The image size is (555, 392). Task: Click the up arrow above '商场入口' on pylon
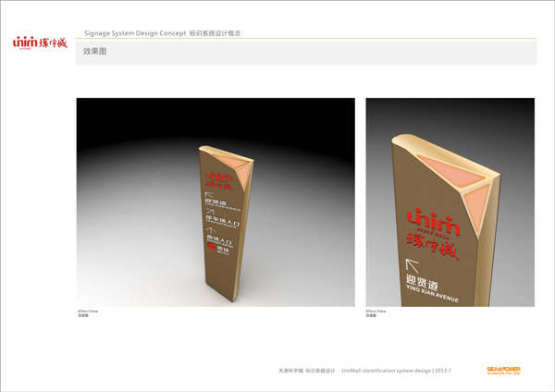point(211,230)
